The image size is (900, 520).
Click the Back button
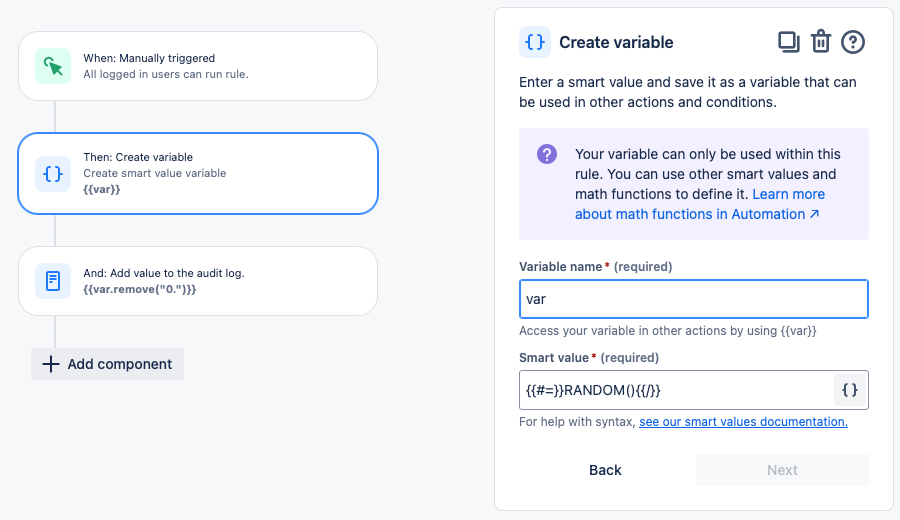pyautogui.click(x=605, y=470)
